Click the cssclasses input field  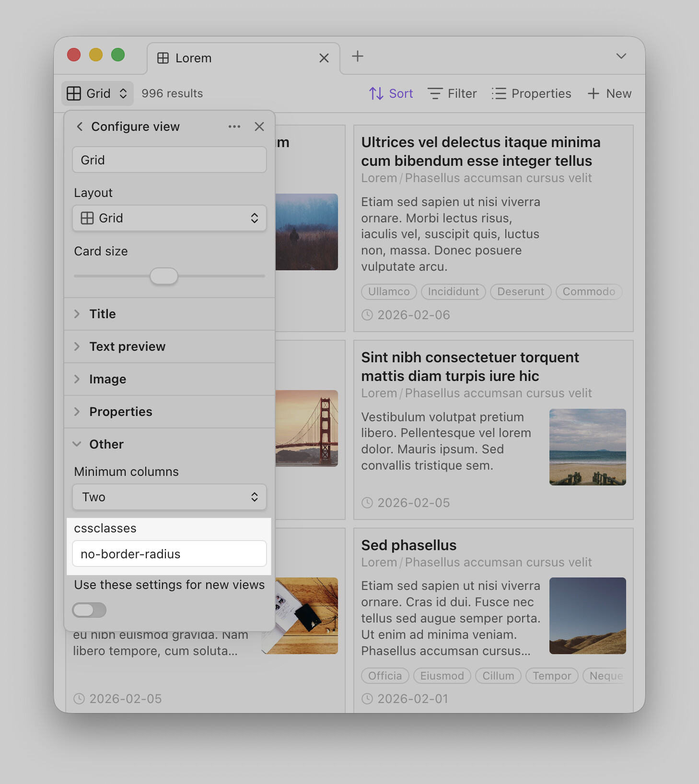point(169,554)
